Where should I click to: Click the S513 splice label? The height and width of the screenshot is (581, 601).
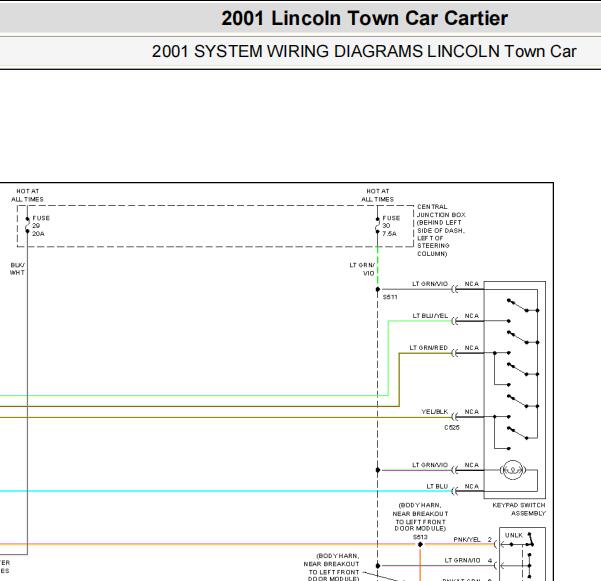(x=419, y=536)
